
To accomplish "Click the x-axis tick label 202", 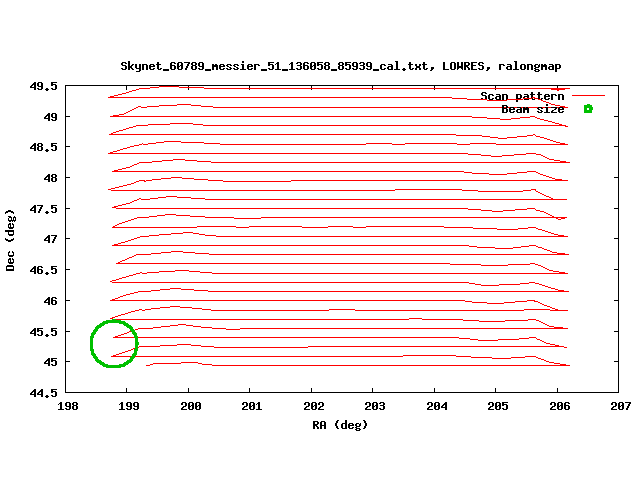I will [313, 406].
